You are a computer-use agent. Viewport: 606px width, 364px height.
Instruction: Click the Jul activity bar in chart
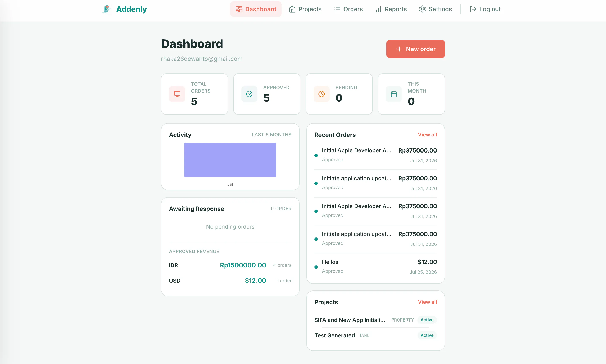point(230,160)
